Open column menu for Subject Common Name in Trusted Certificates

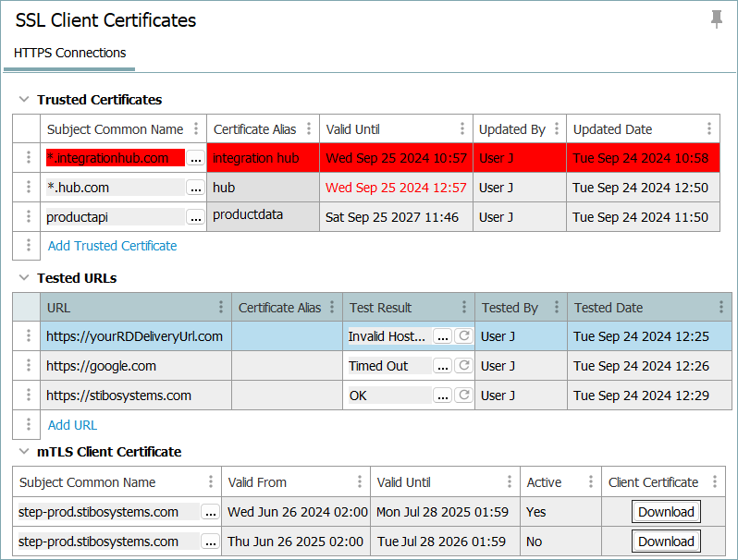click(196, 129)
